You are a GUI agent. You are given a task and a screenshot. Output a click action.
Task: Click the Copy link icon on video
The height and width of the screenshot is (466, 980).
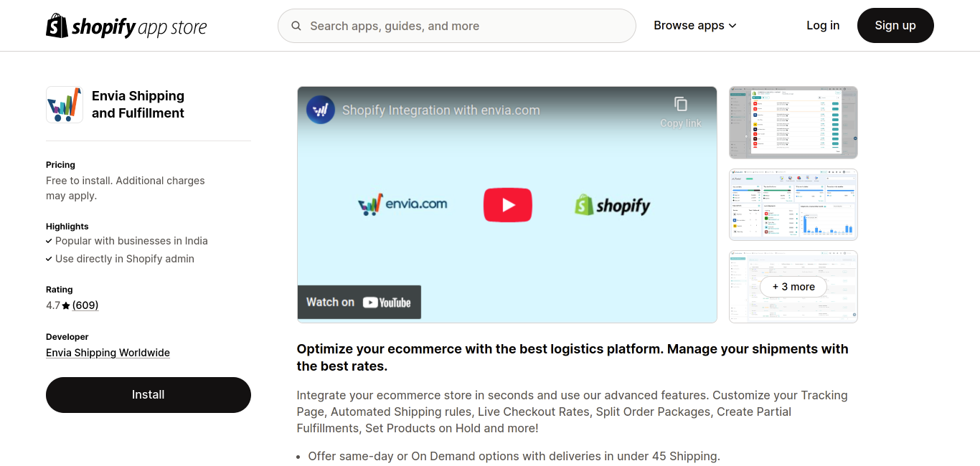[681, 104]
